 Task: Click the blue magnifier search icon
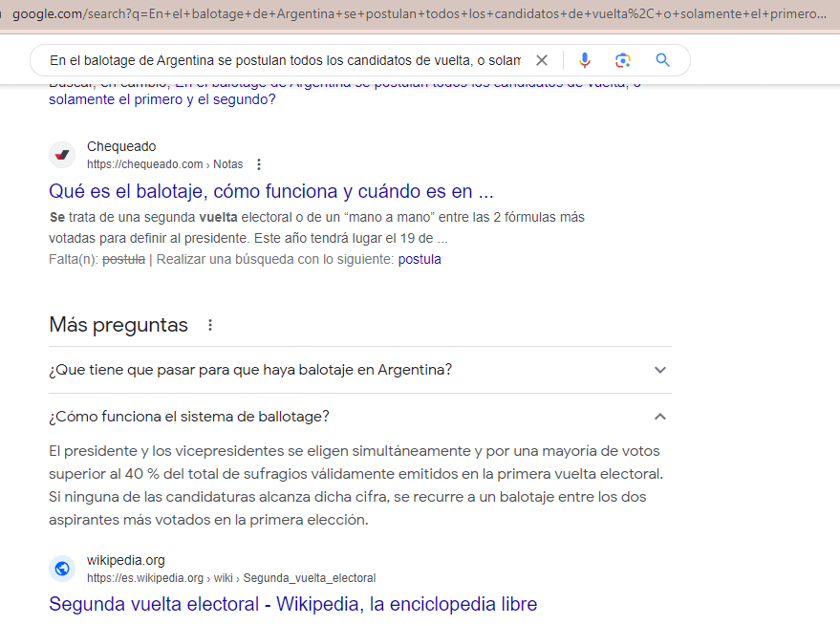662,60
